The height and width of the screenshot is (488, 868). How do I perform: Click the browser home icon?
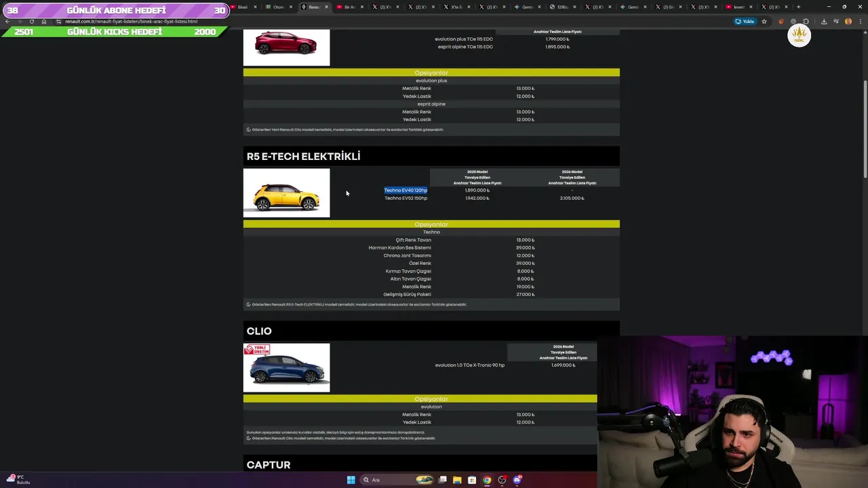[44, 21]
